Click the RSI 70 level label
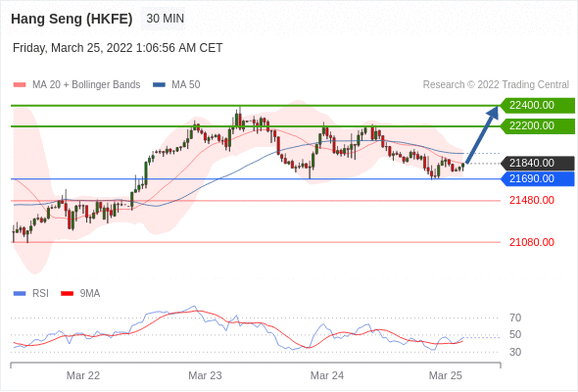The height and width of the screenshot is (392, 578). tap(515, 318)
